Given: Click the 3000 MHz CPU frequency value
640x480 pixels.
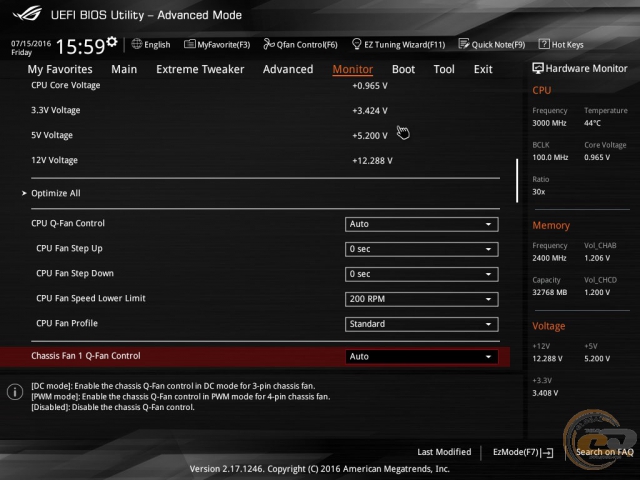Looking at the screenshot, I should point(549,123).
